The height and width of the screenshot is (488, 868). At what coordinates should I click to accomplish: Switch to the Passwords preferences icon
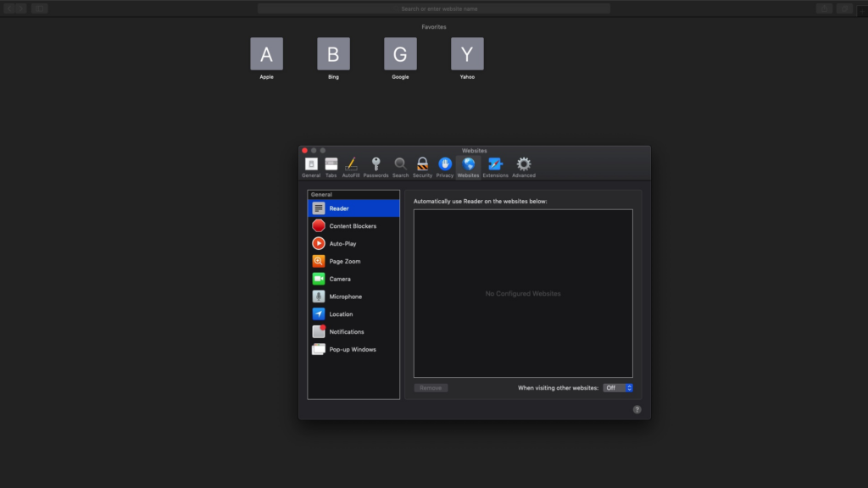[376, 166]
